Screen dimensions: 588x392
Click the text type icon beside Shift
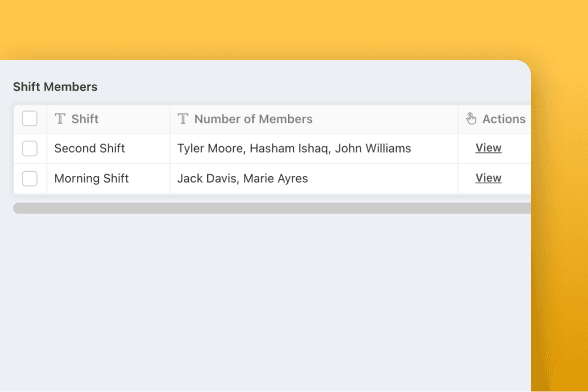pos(60,119)
